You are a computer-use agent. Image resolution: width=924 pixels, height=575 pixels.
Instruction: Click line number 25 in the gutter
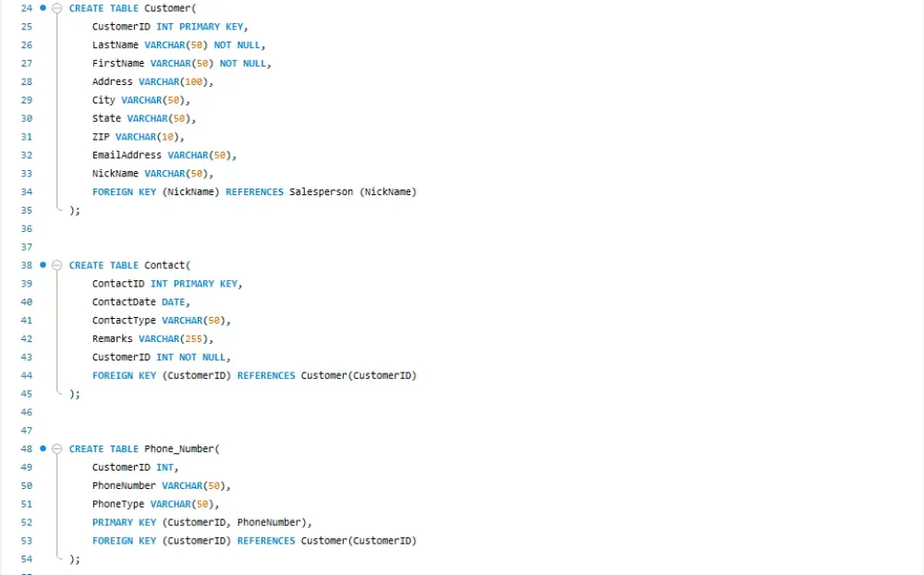coord(27,27)
